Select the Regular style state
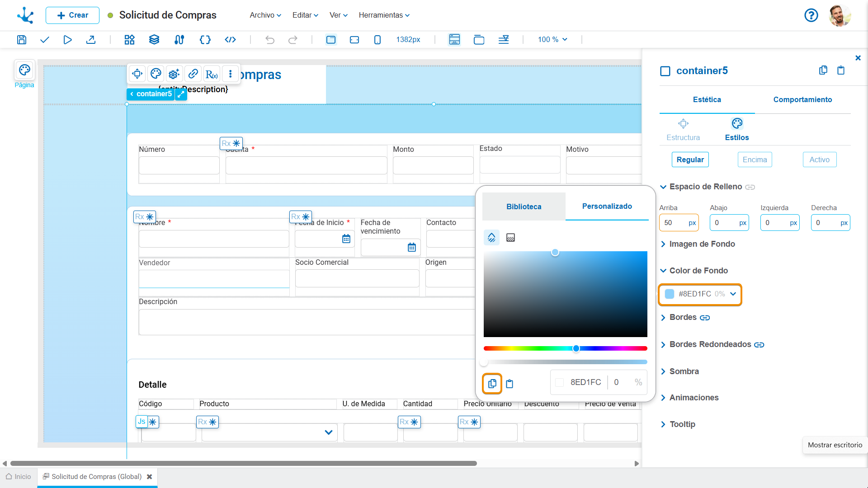This screenshot has height=488, width=868. [690, 160]
